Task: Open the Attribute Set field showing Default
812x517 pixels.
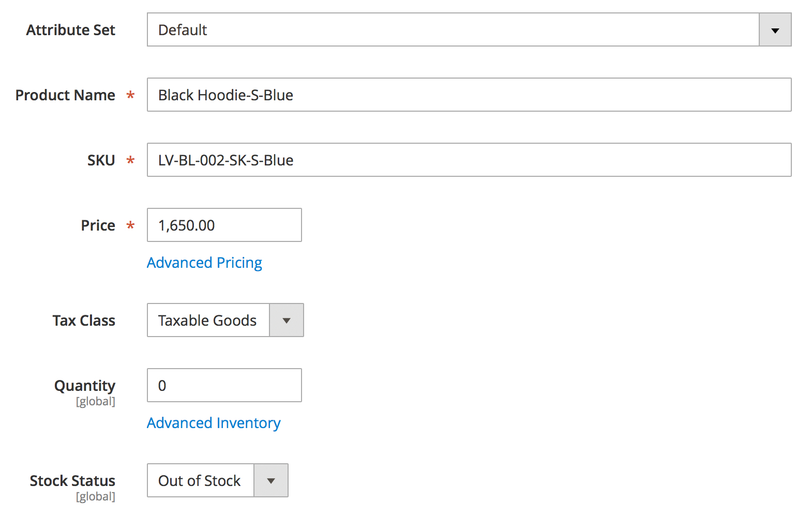Action: (453, 30)
